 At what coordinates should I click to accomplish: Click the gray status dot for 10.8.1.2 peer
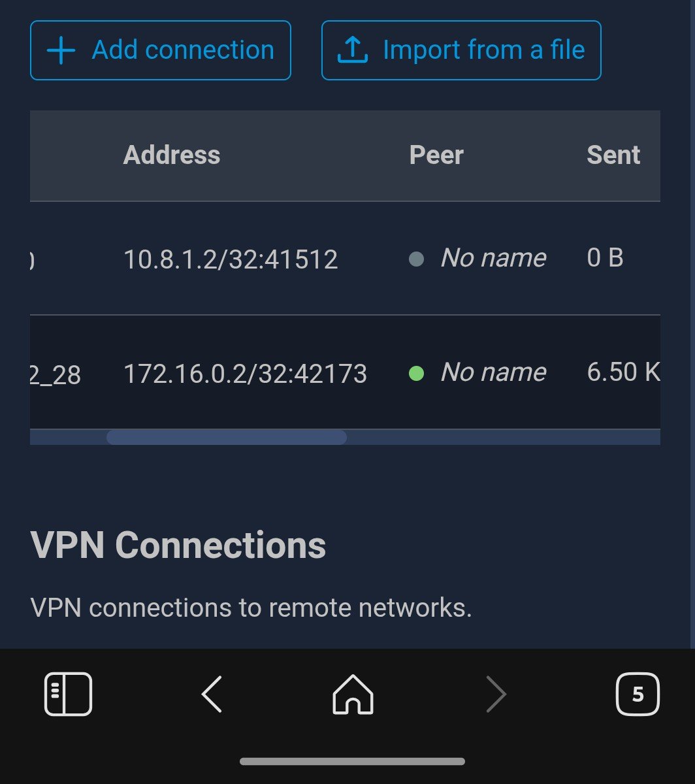pos(416,259)
